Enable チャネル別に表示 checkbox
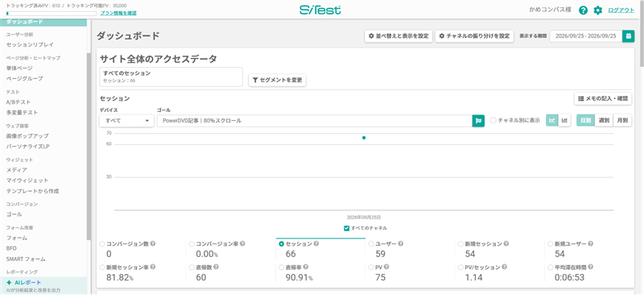This screenshot has width=644, height=295. [x=493, y=121]
